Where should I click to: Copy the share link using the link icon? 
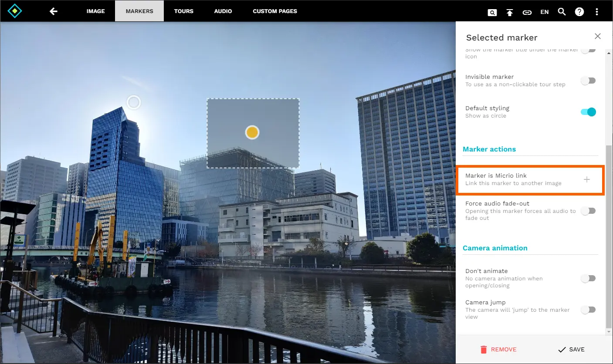click(x=527, y=12)
